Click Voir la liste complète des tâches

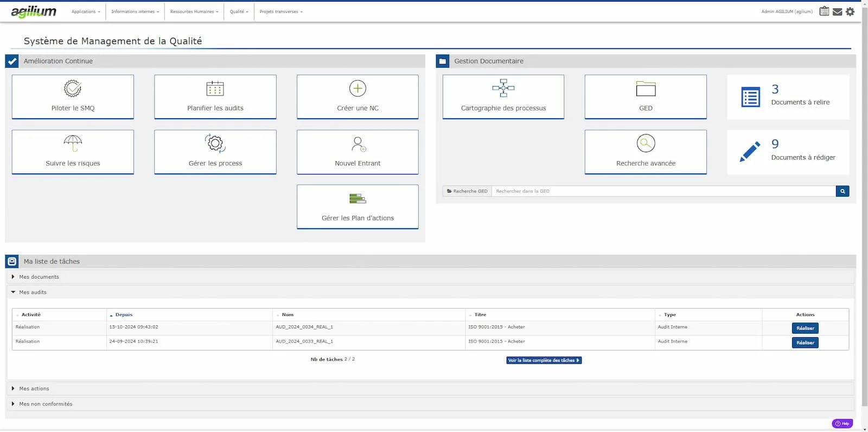pos(544,360)
